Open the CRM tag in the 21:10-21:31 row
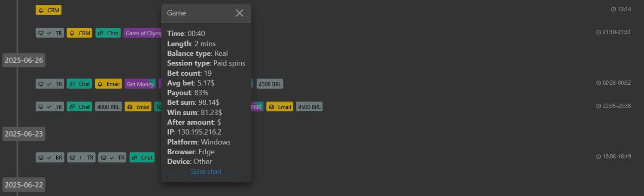 (x=79, y=33)
